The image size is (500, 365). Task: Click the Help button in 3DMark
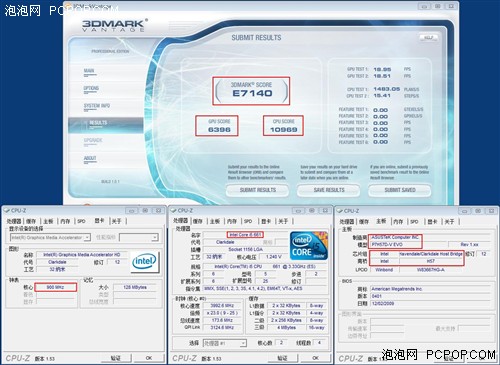click(x=428, y=37)
